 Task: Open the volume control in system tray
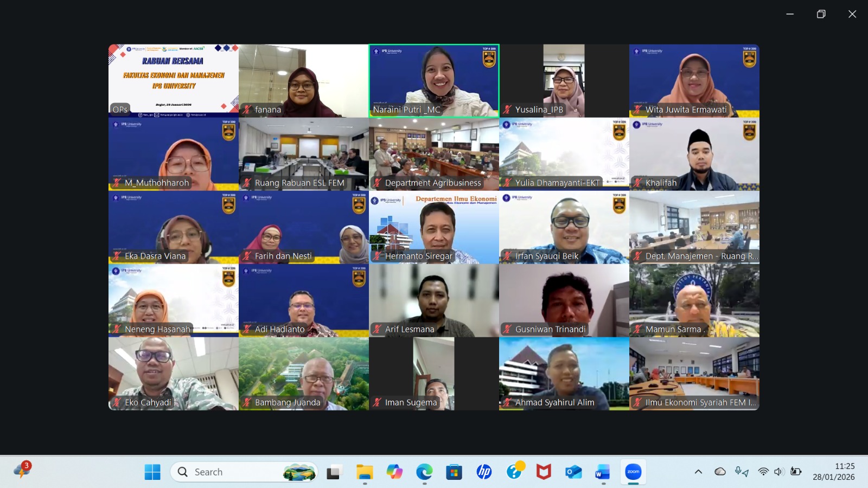pyautogui.click(x=779, y=472)
